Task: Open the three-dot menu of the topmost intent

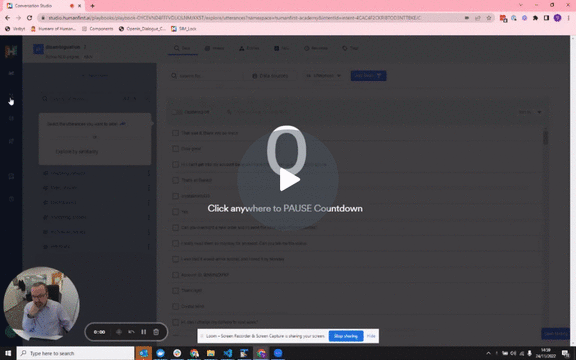Action: click(148, 173)
